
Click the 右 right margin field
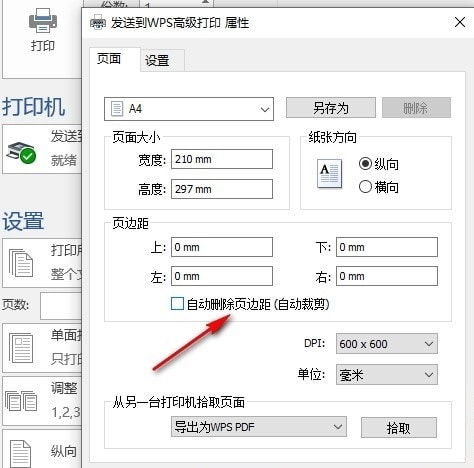pyautogui.click(x=387, y=276)
